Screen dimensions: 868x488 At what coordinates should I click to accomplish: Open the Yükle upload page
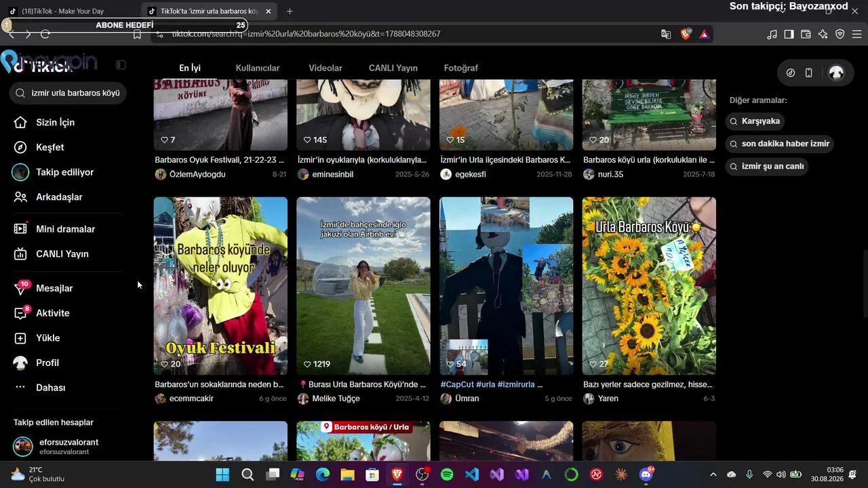pos(38,338)
